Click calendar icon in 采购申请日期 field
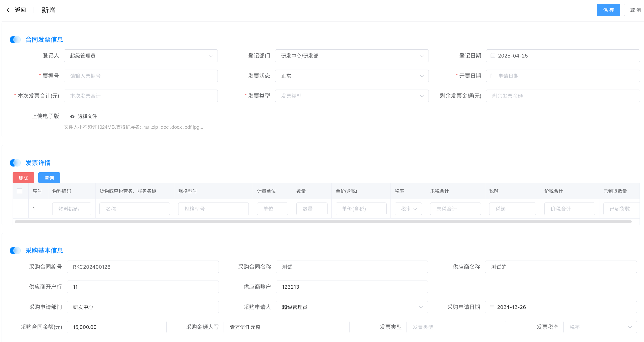644x342 pixels. click(x=492, y=307)
